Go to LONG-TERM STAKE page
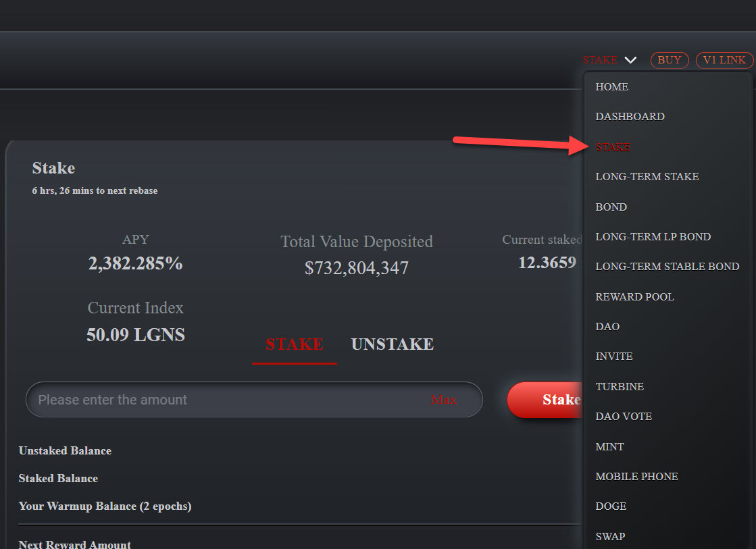 point(647,177)
